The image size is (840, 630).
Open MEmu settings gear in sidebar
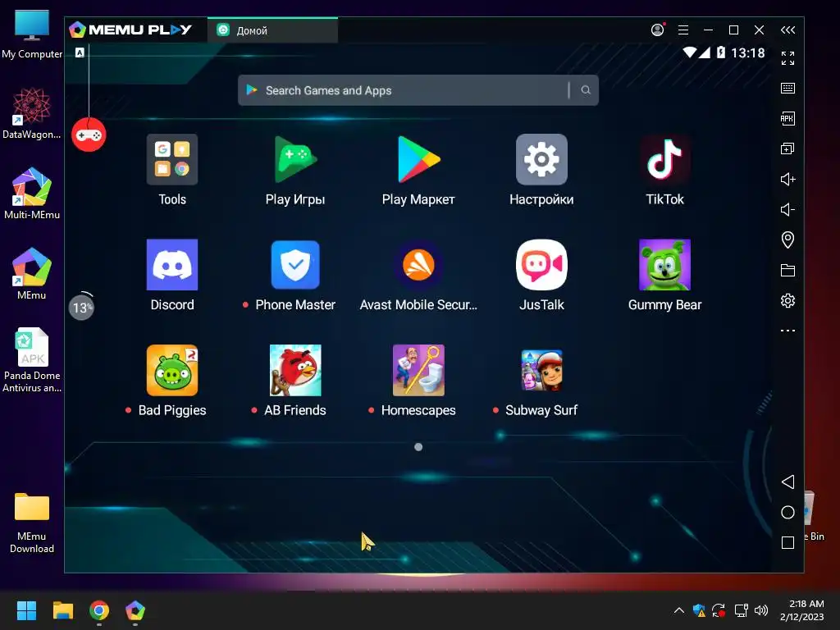(787, 300)
